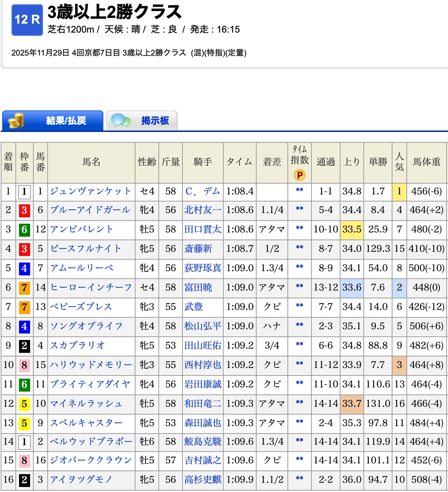448x492 pixels.
Task: Click the 13-12 通過 cell
Action: (326, 288)
